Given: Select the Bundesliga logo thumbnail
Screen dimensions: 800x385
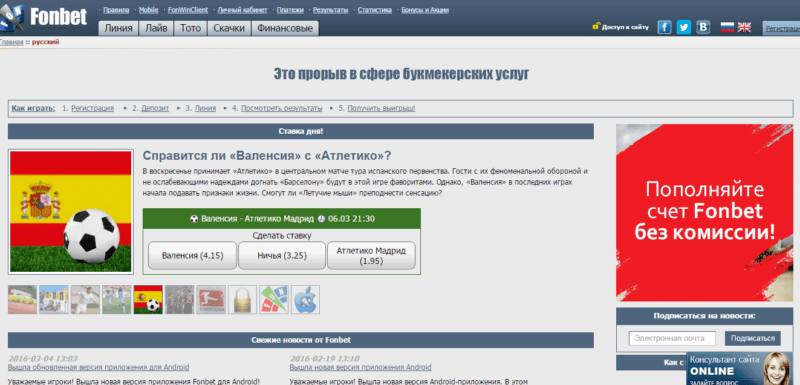Looking at the screenshot, I should [x=211, y=299].
